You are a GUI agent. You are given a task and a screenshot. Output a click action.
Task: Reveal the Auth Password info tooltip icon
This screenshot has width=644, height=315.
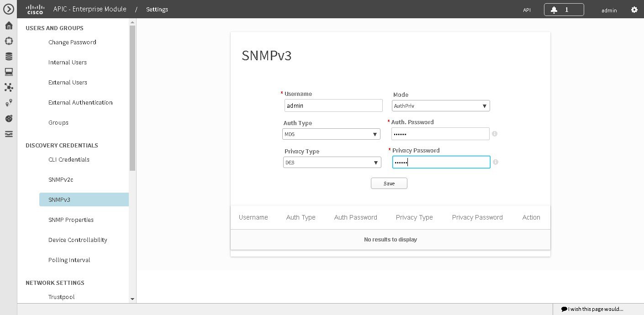[495, 134]
